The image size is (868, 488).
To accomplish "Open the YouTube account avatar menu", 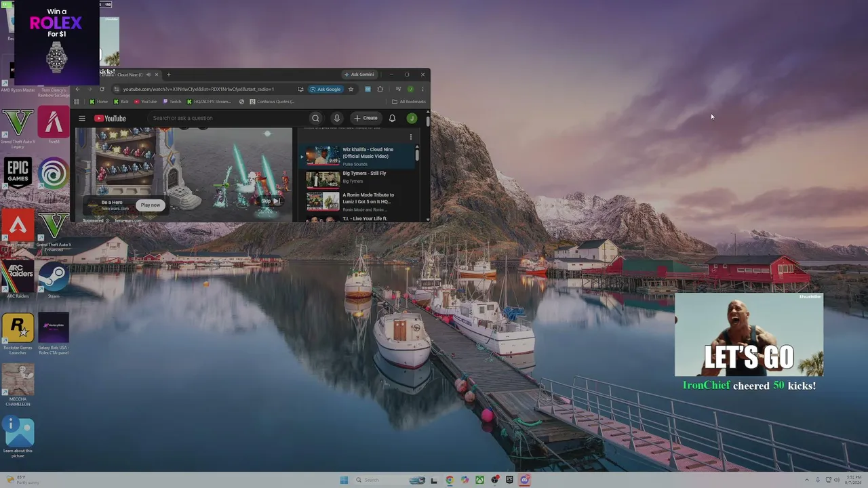I will (412, 118).
